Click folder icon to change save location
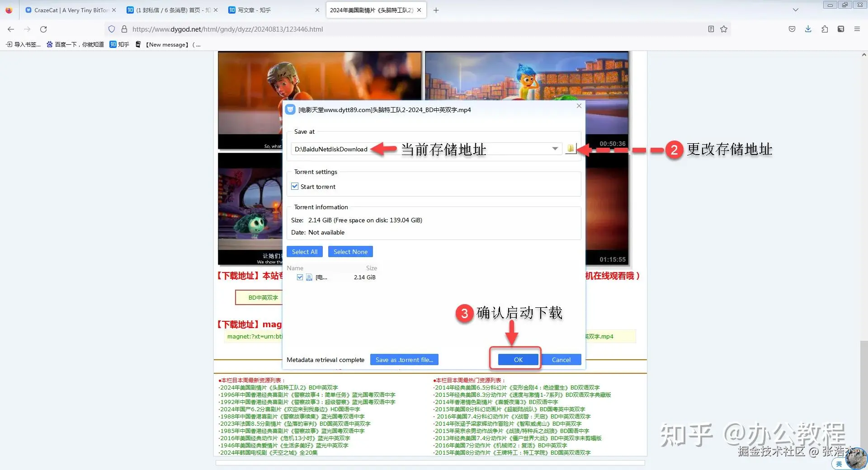This screenshot has height=470, width=868. pos(571,149)
